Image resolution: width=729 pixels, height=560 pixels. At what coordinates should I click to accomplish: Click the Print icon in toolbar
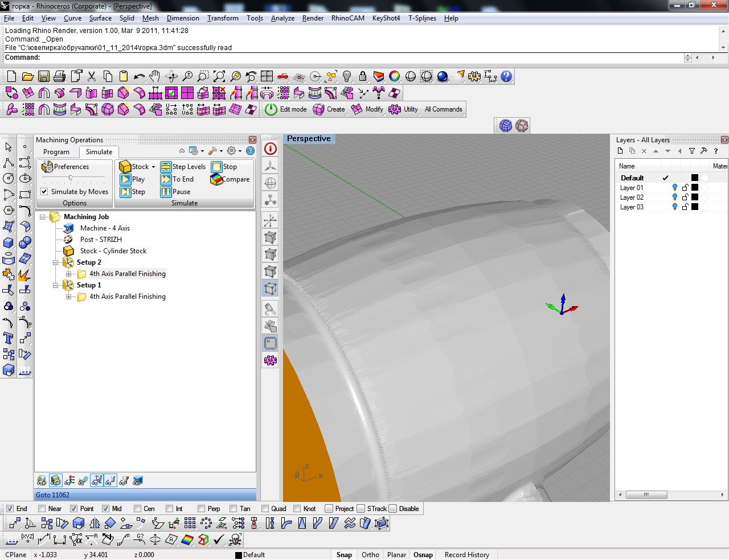click(59, 76)
